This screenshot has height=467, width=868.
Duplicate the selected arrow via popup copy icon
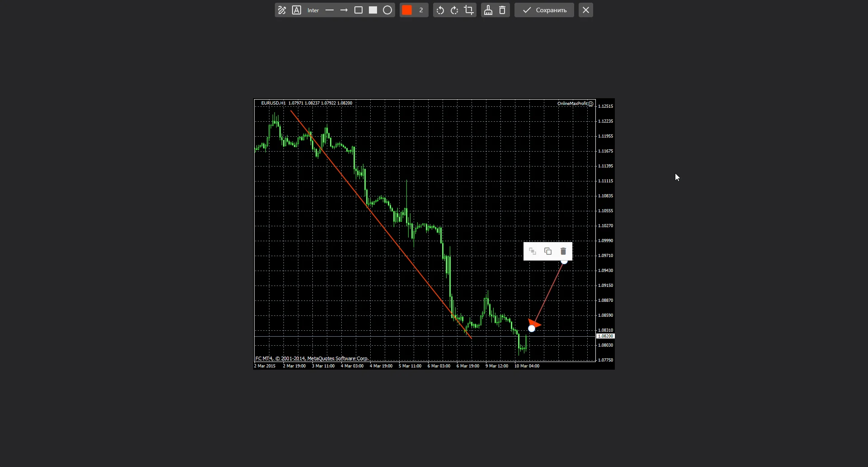pyautogui.click(x=548, y=251)
